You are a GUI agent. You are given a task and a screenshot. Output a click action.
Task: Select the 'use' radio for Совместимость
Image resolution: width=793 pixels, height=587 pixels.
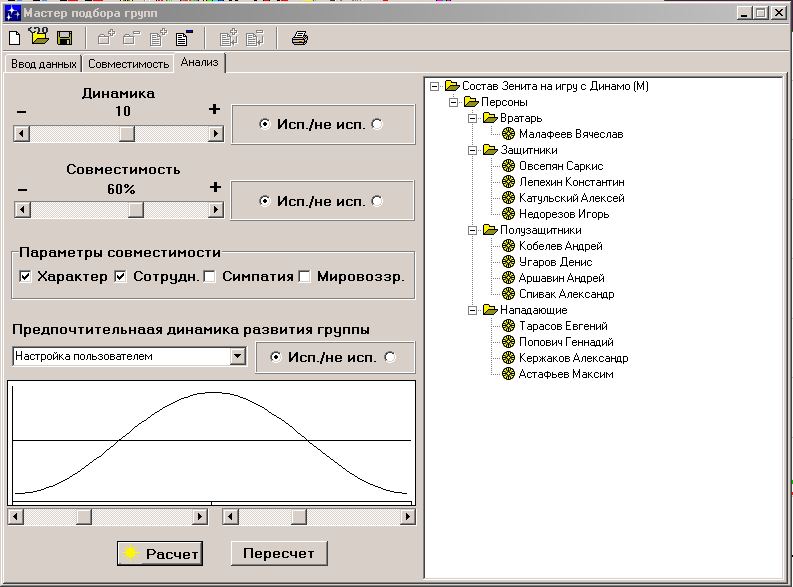265,201
